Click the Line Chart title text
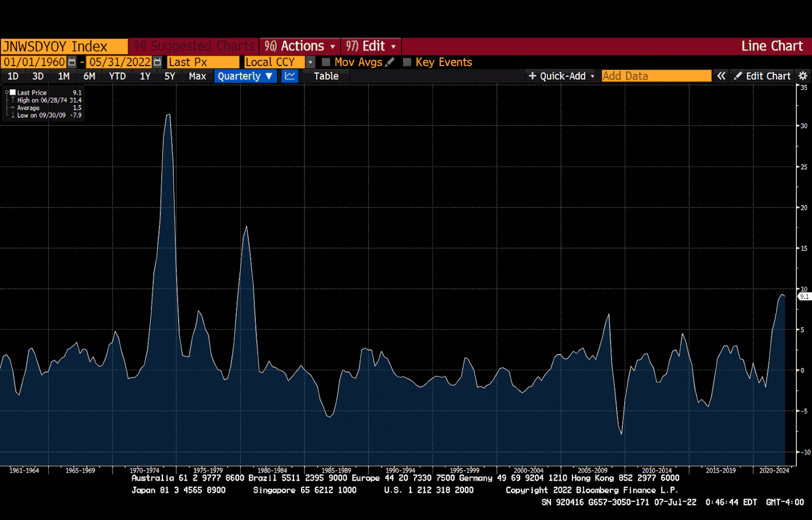The width and height of the screenshot is (812, 520). click(772, 46)
